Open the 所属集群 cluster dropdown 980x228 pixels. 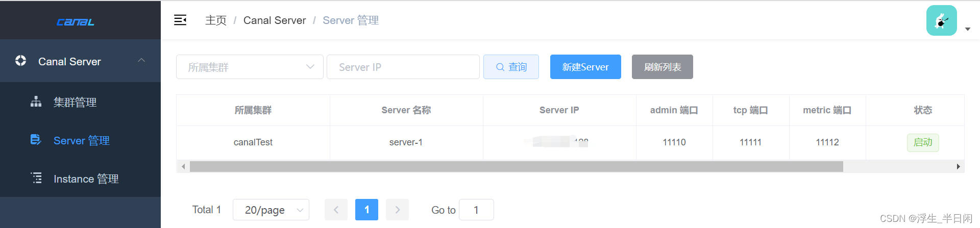[x=250, y=67]
